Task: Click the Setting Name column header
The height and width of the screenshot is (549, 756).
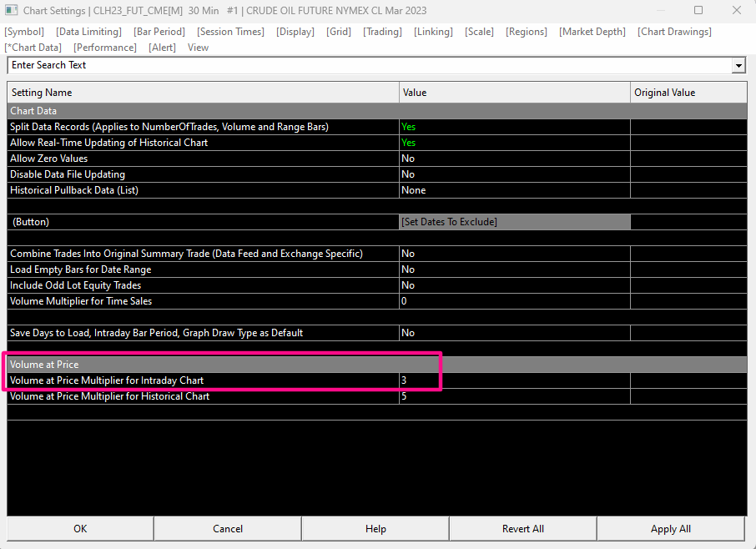Action: point(203,93)
